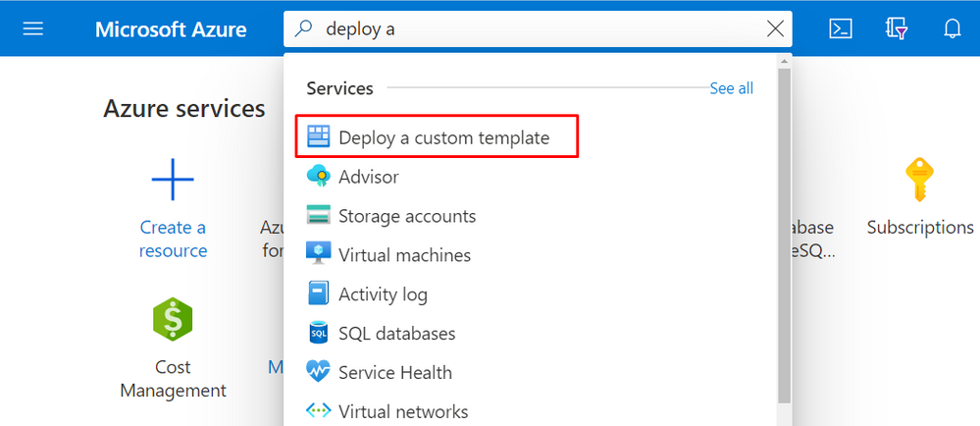Click See all services link
Screen dimensions: 980x426
pos(731,88)
